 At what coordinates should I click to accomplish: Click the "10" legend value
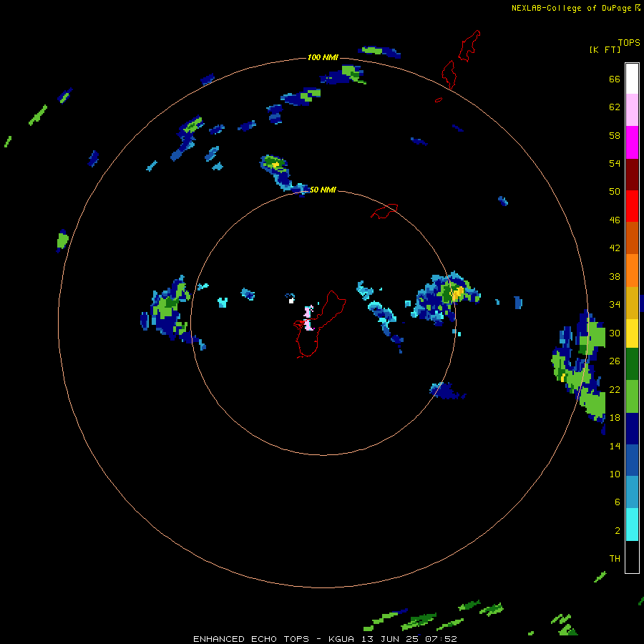tap(615, 474)
